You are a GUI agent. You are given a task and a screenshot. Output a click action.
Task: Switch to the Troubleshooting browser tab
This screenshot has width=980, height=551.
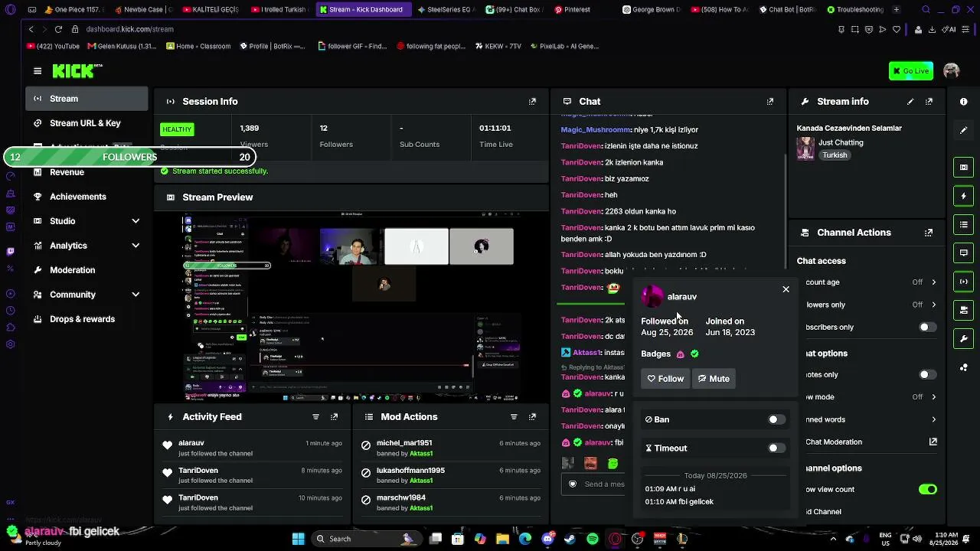pyautogui.click(x=855, y=10)
